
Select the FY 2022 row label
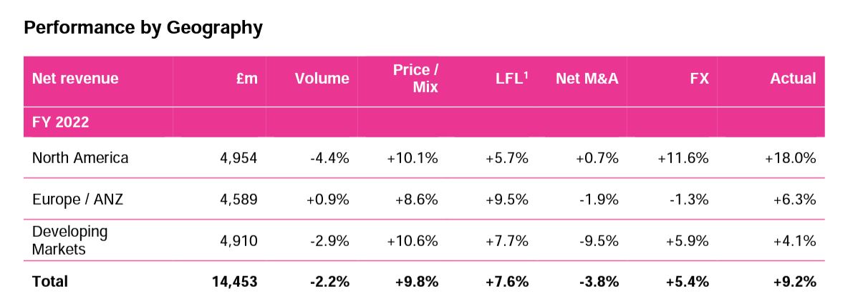click(60, 122)
